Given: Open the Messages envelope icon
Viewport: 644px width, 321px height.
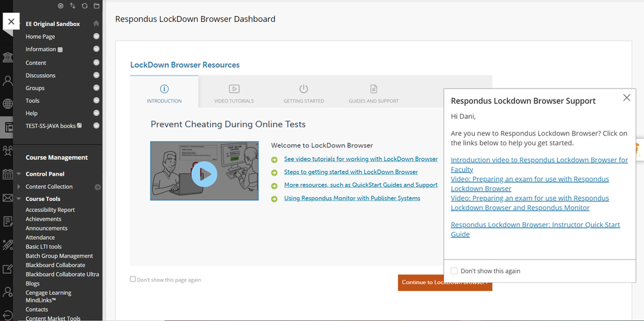Looking at the screenshot, I should tap(7, 198).
